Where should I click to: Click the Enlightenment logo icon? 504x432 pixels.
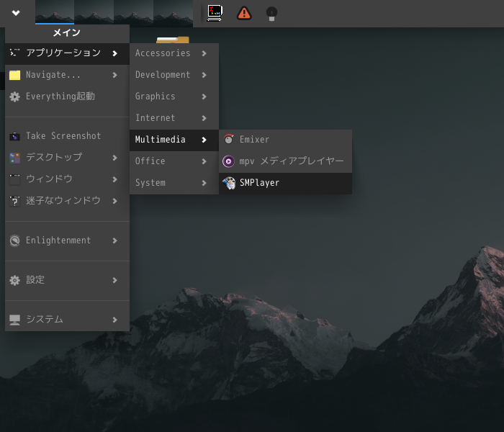click(x=14, y=240)
